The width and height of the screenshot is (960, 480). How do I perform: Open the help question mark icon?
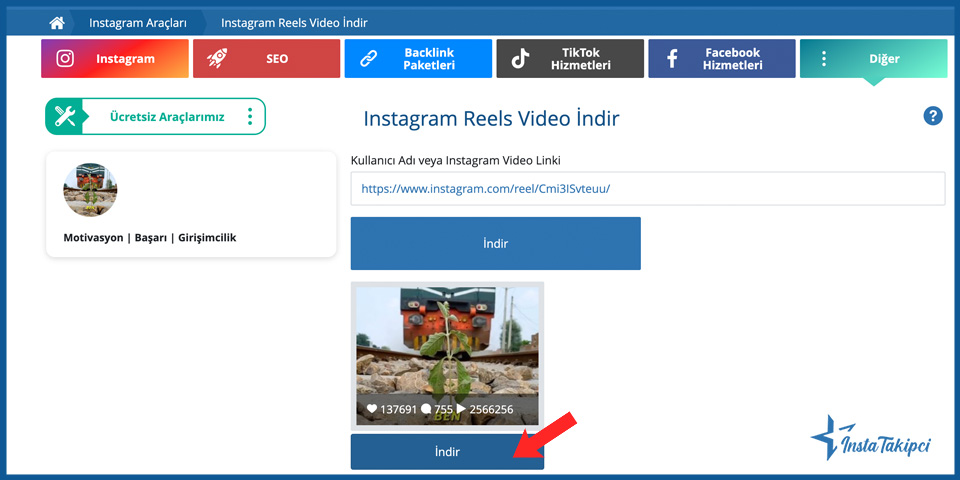932,116
